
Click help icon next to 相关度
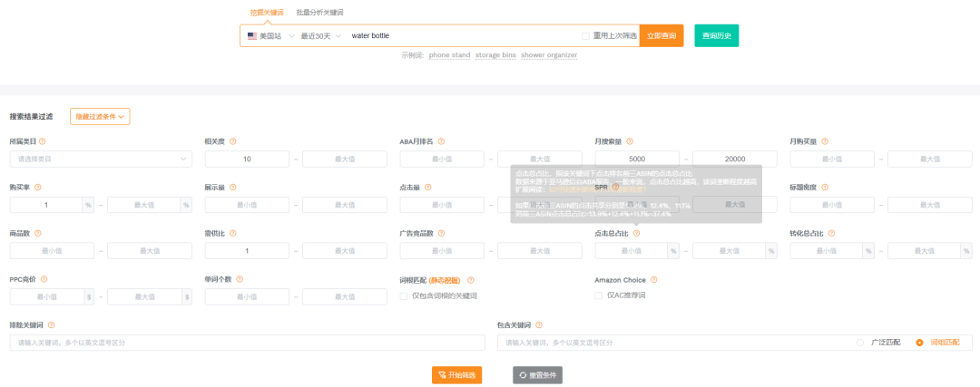pos(233,141)
